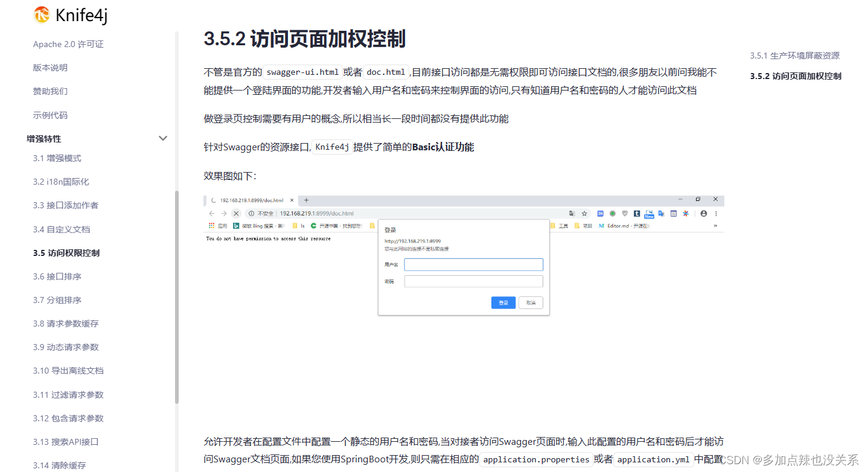Viewport: 868px width, 472px height.
Task: Click bookmark star in embedded address bar
Action: [x=584, y=214]
